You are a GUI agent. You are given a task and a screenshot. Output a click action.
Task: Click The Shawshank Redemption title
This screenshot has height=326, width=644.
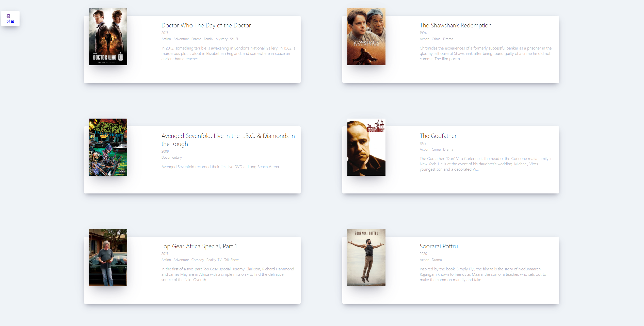click(455, 25)
